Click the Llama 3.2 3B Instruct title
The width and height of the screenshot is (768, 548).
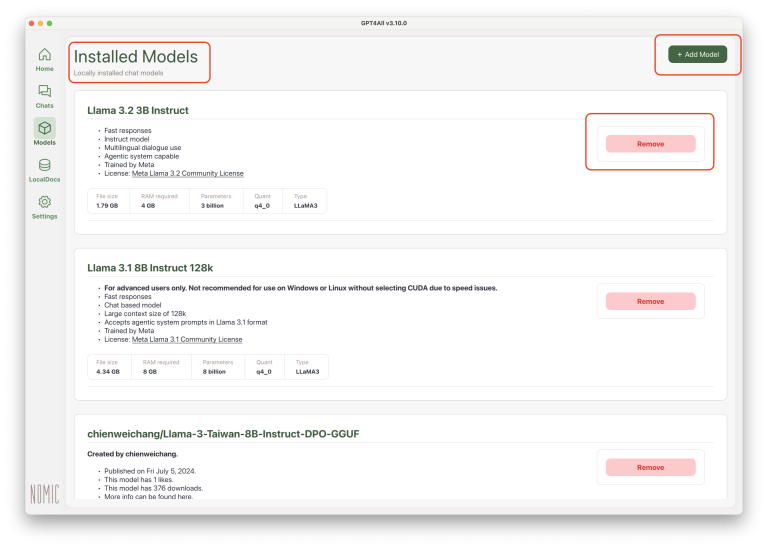coord(138,110)
